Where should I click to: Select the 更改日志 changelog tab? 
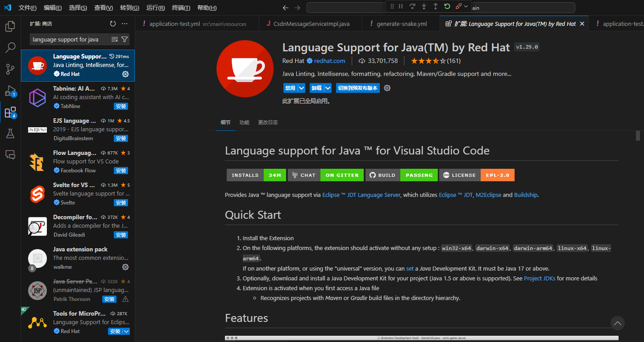(x=268, y=122)
